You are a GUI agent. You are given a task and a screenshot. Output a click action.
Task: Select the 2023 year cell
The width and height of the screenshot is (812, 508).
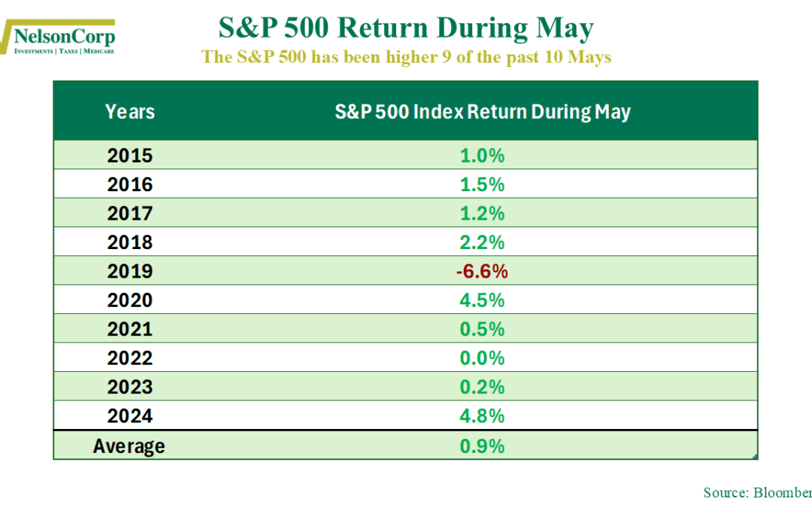point(130,387)
